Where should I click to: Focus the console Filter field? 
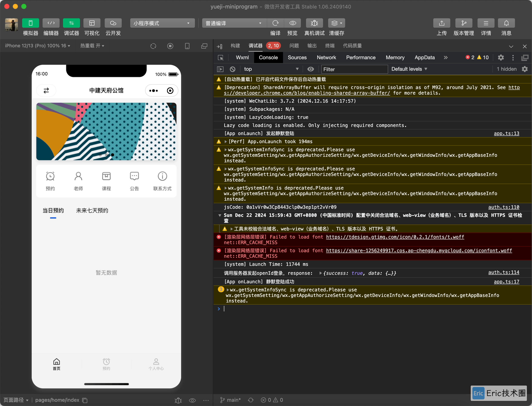coord(354,69)
